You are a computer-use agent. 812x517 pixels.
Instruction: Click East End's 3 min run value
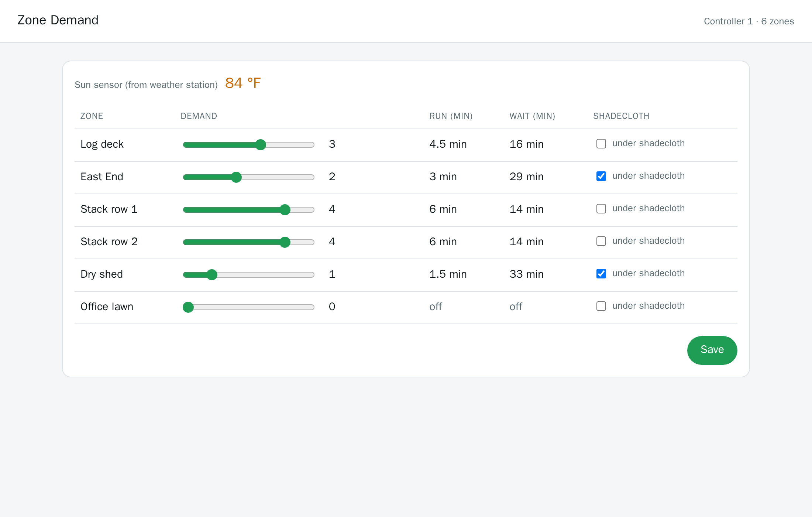443,177
